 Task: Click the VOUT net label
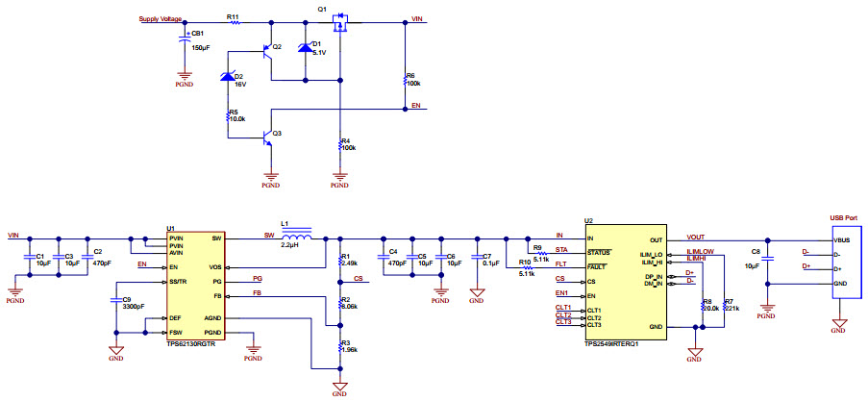click(696, 236)
